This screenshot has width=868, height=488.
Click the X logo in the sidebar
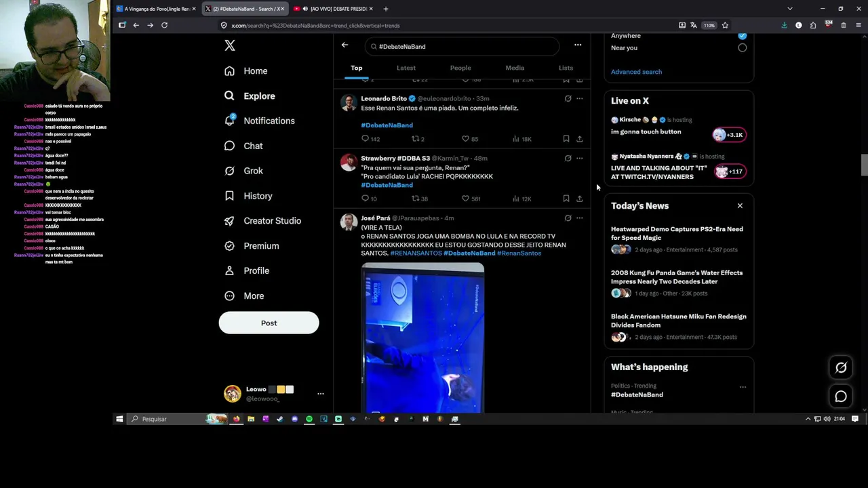coord(230,45)
